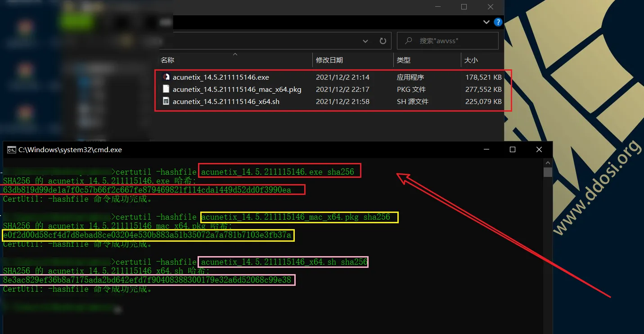Open Explorer help question mark icon
This screenshot has height=334, width=644.
(x=498, y=22)
